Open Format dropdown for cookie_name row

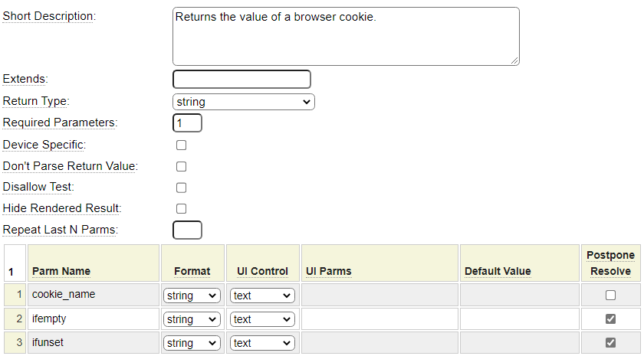[x=192, y=296]
